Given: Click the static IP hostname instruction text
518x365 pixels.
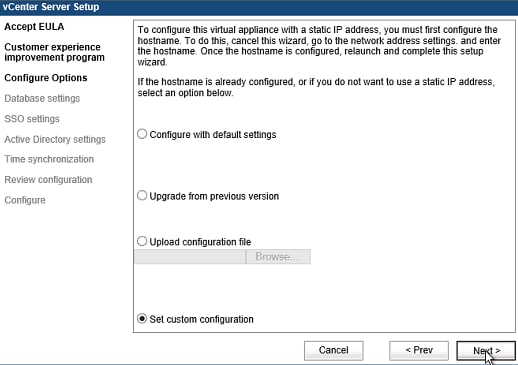Looking at the screenshot, I should pos(319,46).
